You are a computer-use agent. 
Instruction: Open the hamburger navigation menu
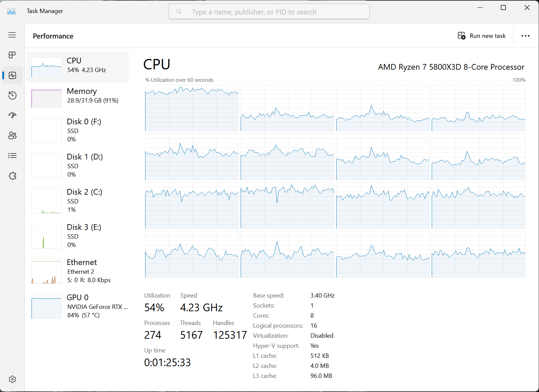tap(12, 35)
